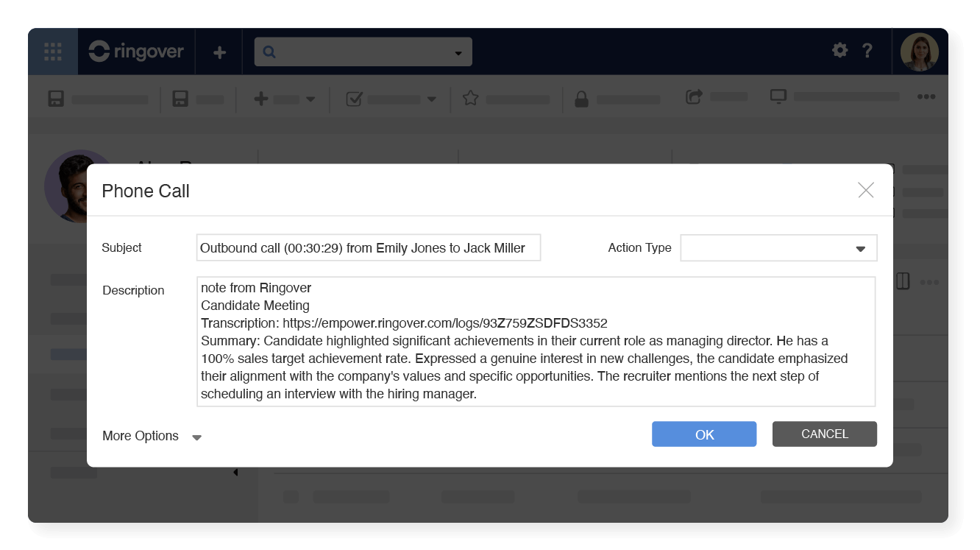
Task: Open the profile avatar menu
Action: pos(920,51)
